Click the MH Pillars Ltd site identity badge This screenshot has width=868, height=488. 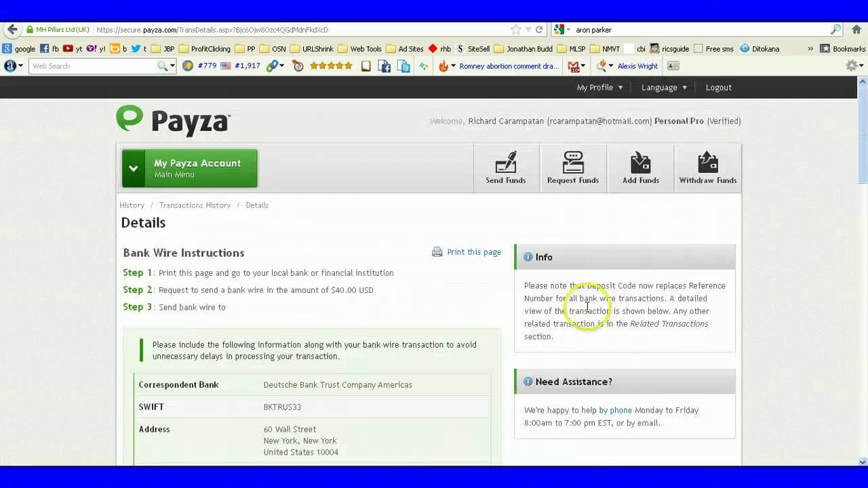coord(58,30)
